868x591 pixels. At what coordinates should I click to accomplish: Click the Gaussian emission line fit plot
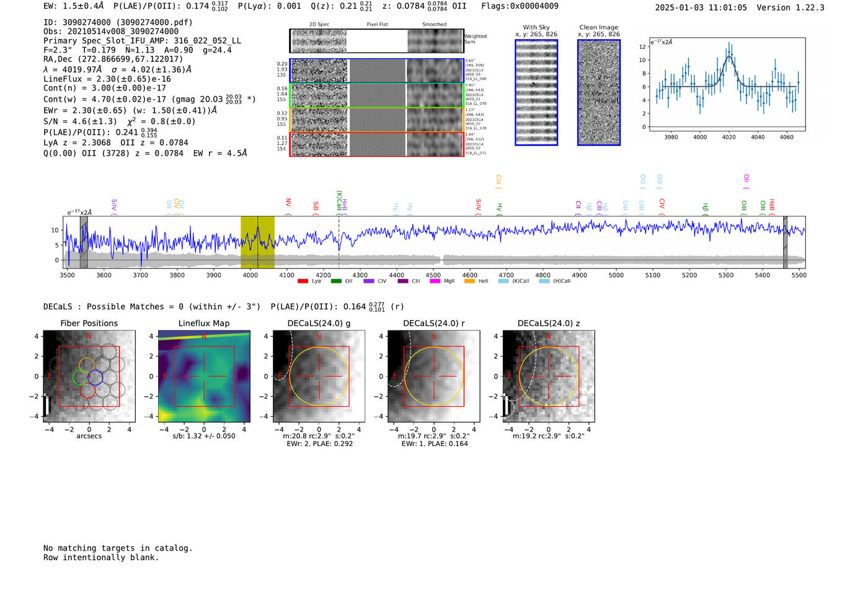[x=727, y=84]
